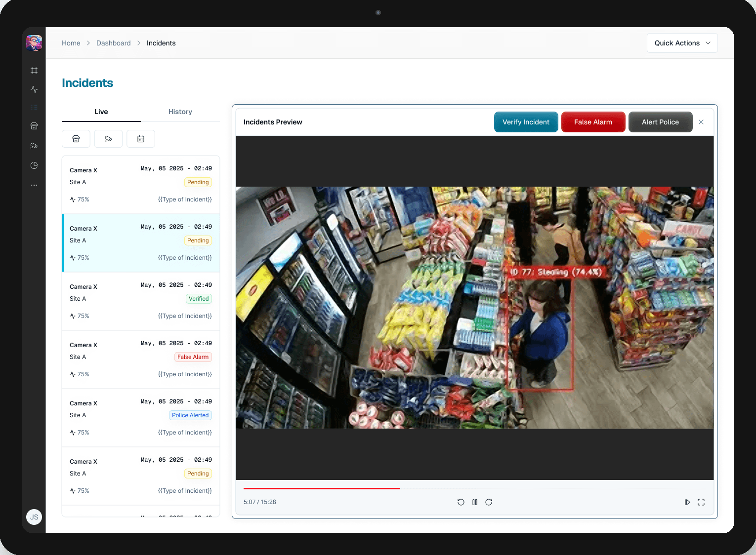Open the camera icon in sidebar
Screen dimensions: 756x555
[x=34, y=146]
